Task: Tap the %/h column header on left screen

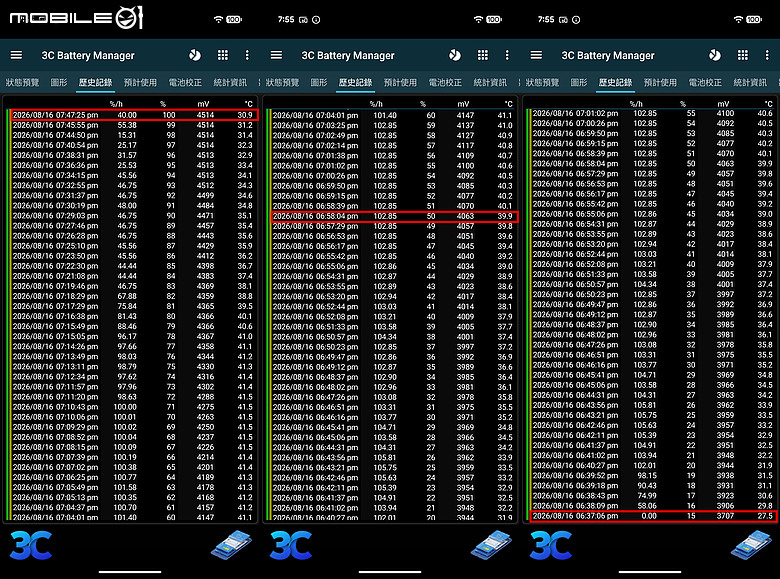Action: [x=116, y=104]
